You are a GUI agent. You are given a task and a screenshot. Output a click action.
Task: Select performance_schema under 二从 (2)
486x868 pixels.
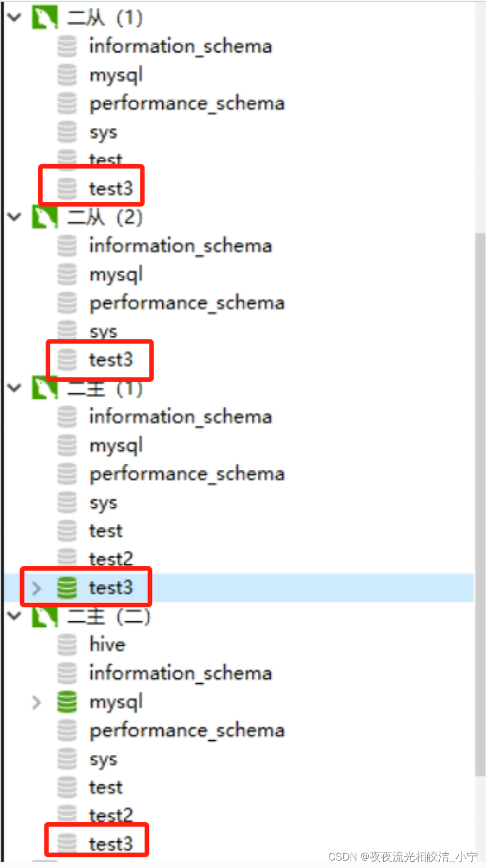(187, 302)
